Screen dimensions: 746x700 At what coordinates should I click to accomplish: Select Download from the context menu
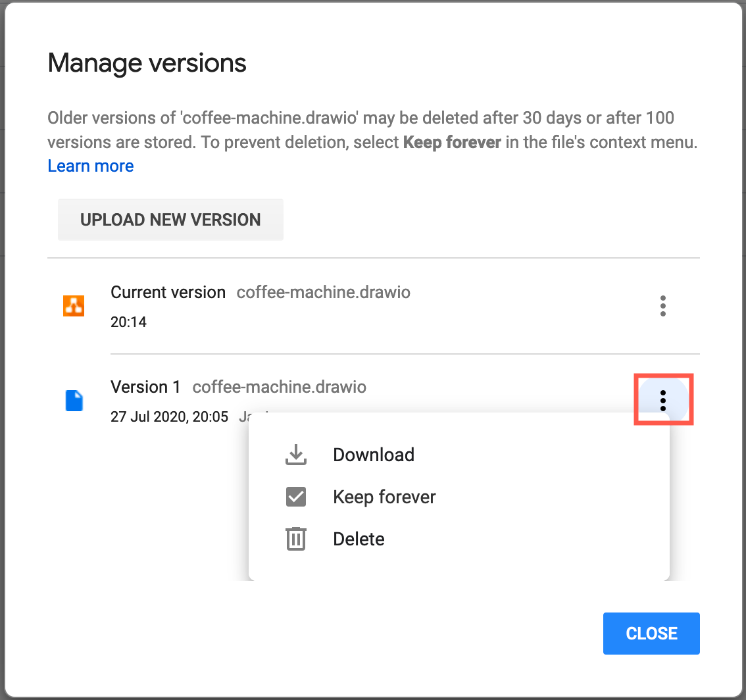point(373,454)
